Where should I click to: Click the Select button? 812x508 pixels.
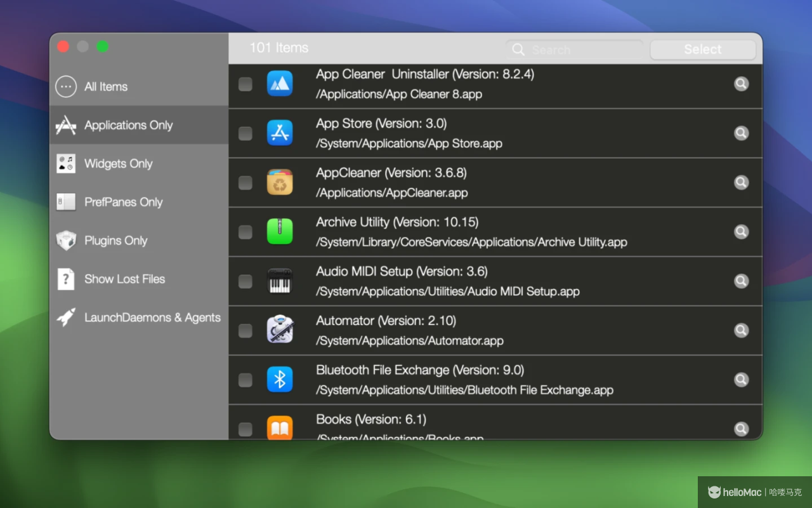coord(703,50)
